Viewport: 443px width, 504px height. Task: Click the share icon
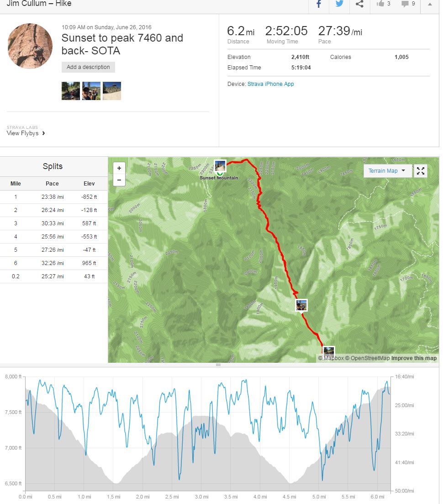point(359,4)
